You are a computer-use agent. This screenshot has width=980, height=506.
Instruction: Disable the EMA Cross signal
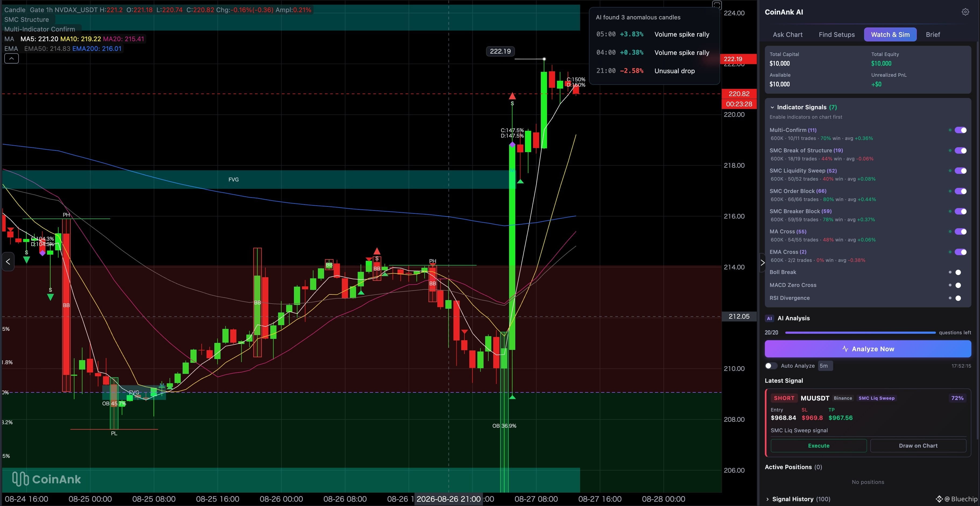(x=961, y=252)
